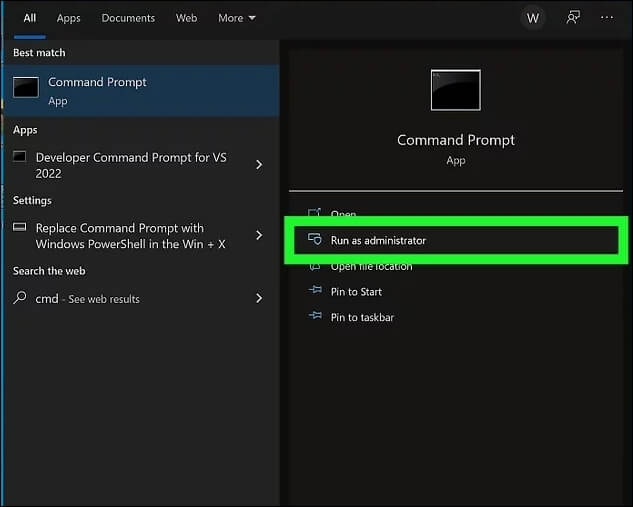Open the feedback icon in top bar

[x=573, y=18]
